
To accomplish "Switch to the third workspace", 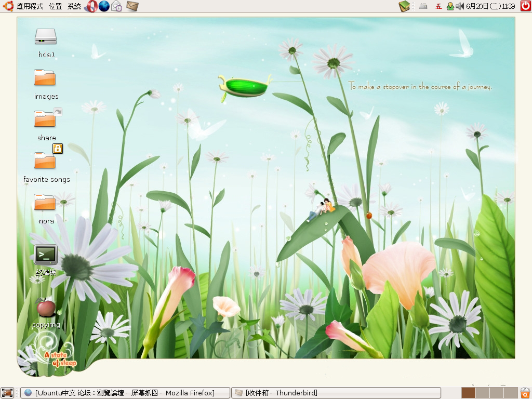I will [496, 393].
